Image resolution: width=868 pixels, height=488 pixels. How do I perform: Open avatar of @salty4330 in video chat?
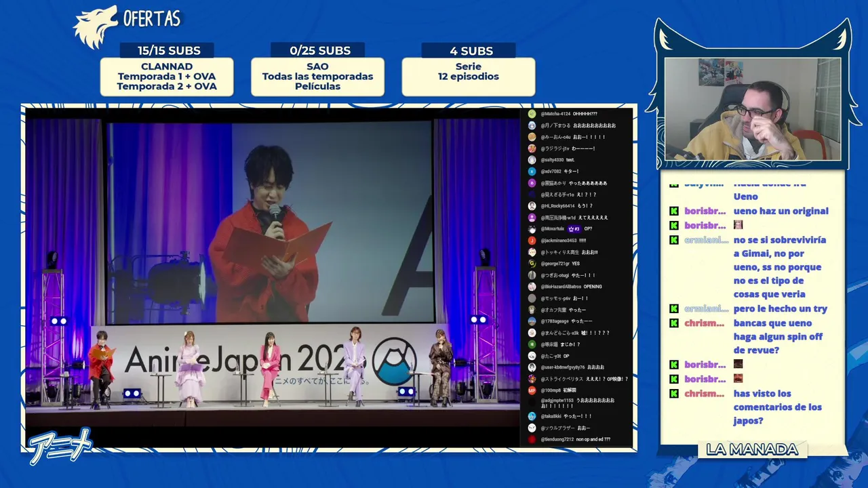pos(532,160)
